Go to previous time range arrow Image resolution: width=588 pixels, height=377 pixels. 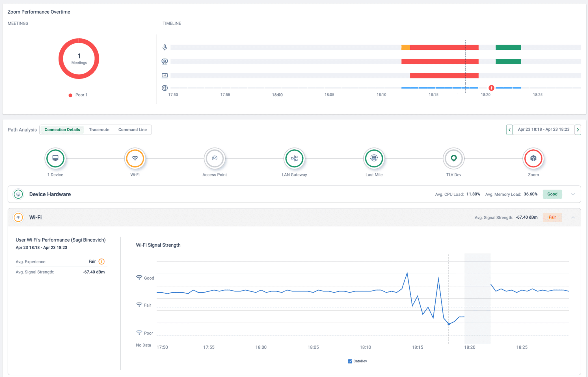509,130
